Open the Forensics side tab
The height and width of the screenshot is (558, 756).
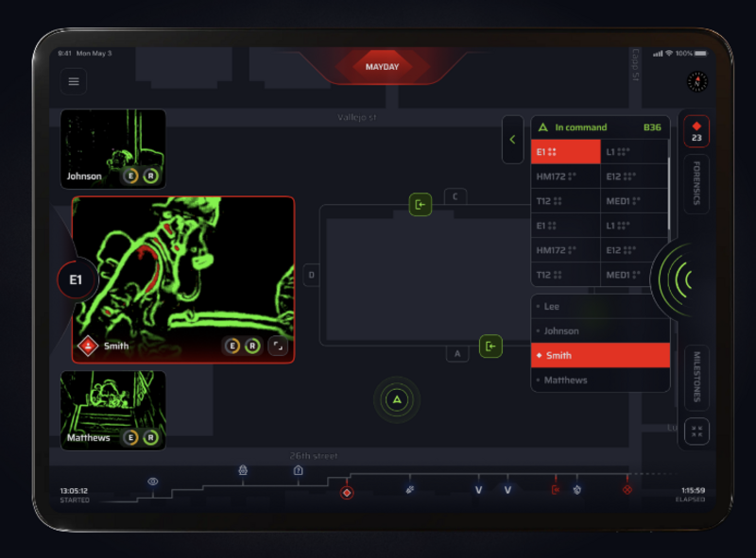pyautogui.click(x=696, y=184)
